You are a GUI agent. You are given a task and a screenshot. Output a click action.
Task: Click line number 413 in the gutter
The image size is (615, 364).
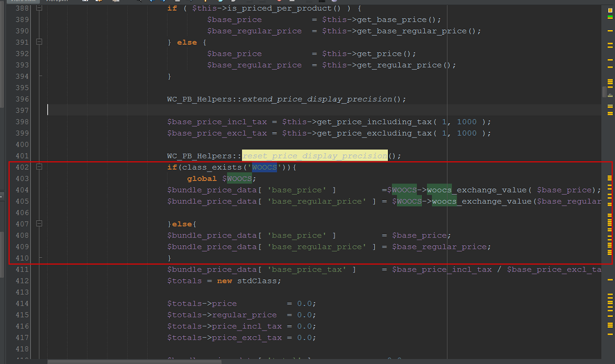22,292
